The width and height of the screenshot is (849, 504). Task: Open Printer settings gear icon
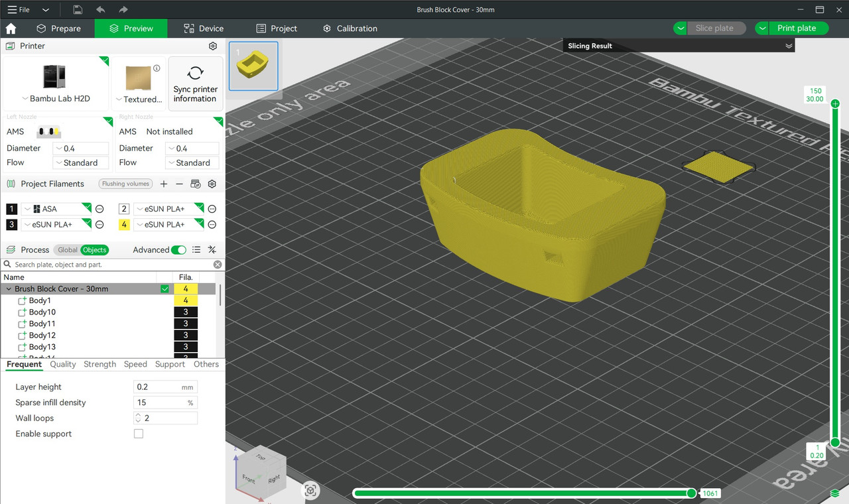tap(213, 46)
